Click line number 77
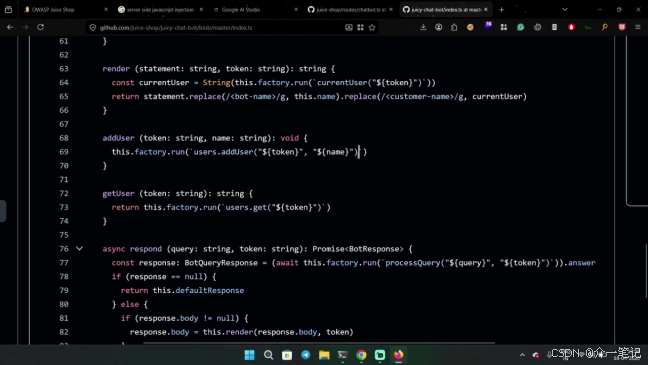 [64, 262]
